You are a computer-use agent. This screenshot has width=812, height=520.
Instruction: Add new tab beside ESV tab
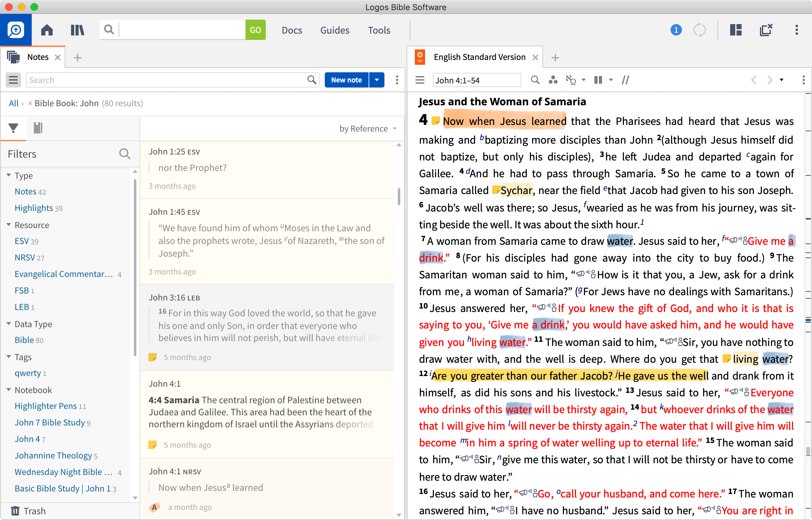tap(555, 58)
